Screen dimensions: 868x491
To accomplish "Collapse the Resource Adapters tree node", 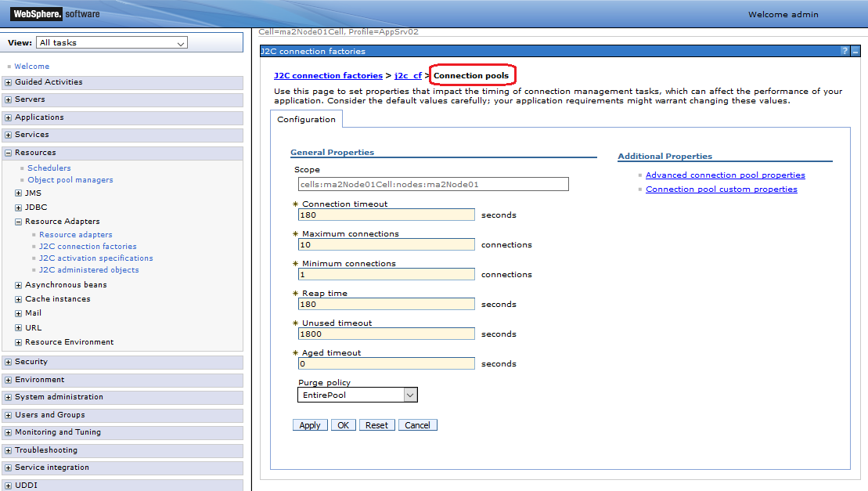I will click(18, 222).
